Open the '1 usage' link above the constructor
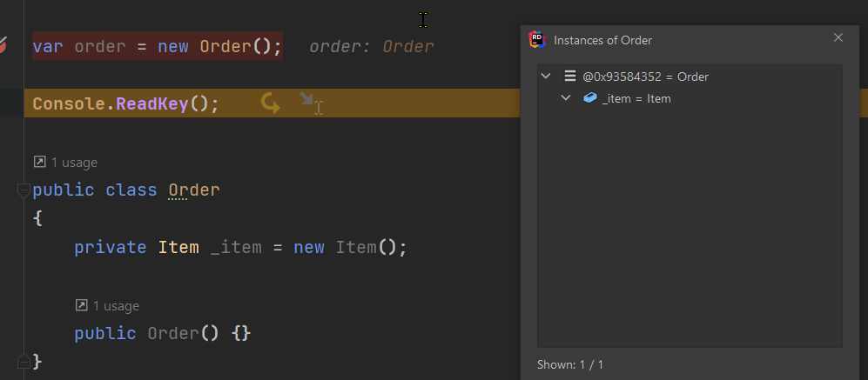Image resolution: width=868 pixels, height=380 pixels. [x=116, y=305]
